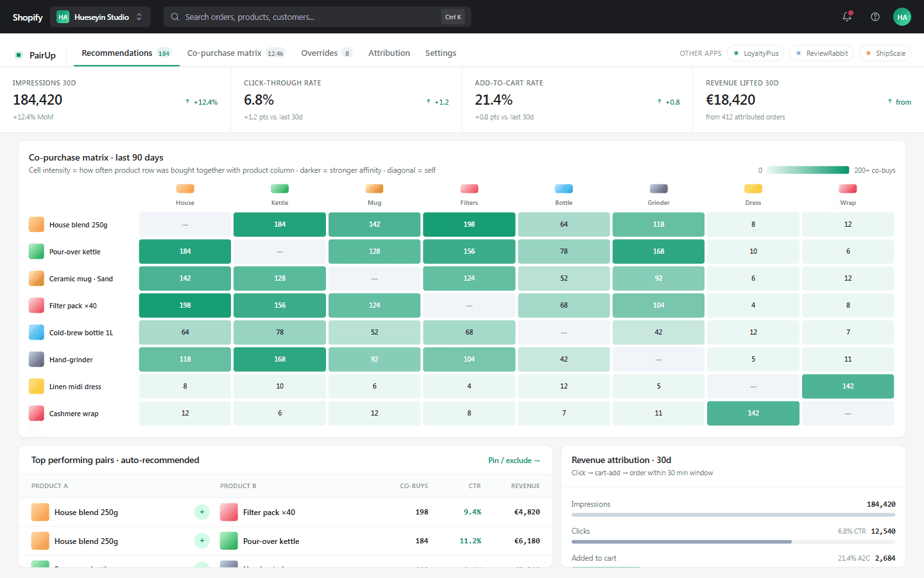Screen dimensions: 924x578
Task: Click the Add-to-cart rate 21.4% value
Action: 493,100
